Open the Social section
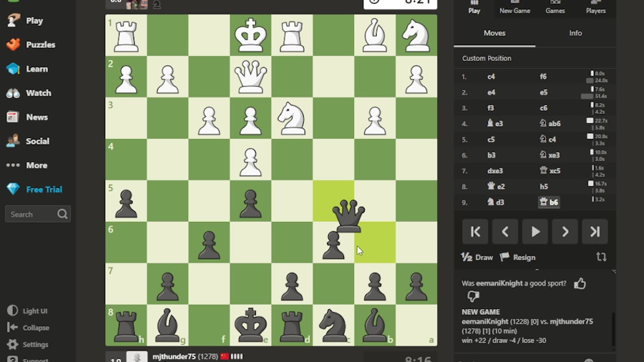Screen dimensions: 644x362 click(27, 141)
